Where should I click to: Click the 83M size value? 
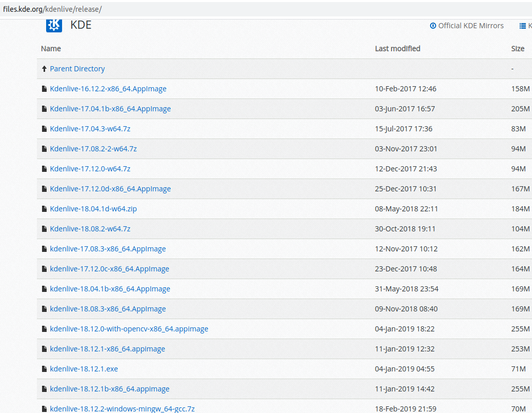[519, 129]
